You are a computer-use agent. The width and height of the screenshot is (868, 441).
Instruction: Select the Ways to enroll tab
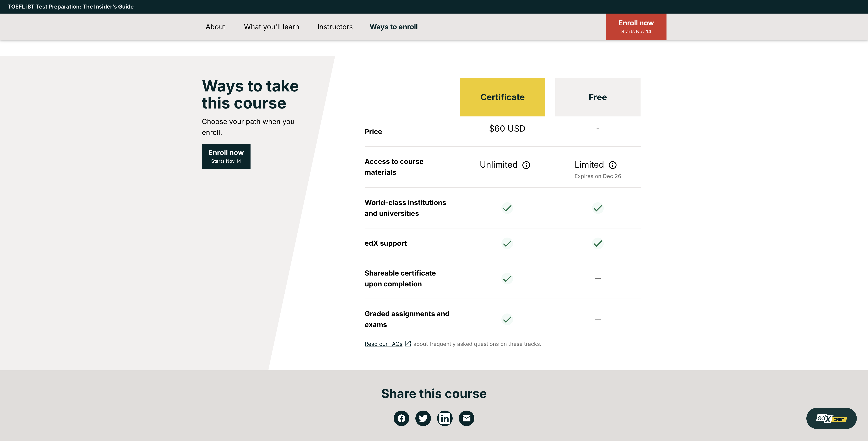[394, 27]
